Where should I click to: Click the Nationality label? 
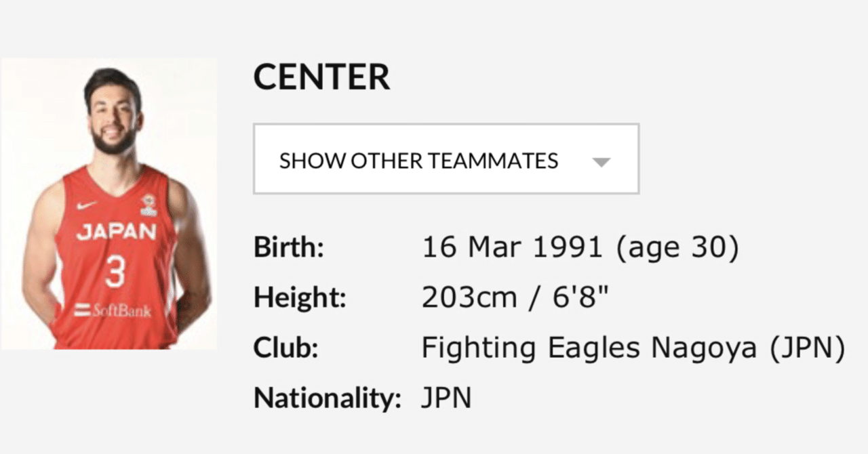[x=327, y=398]
